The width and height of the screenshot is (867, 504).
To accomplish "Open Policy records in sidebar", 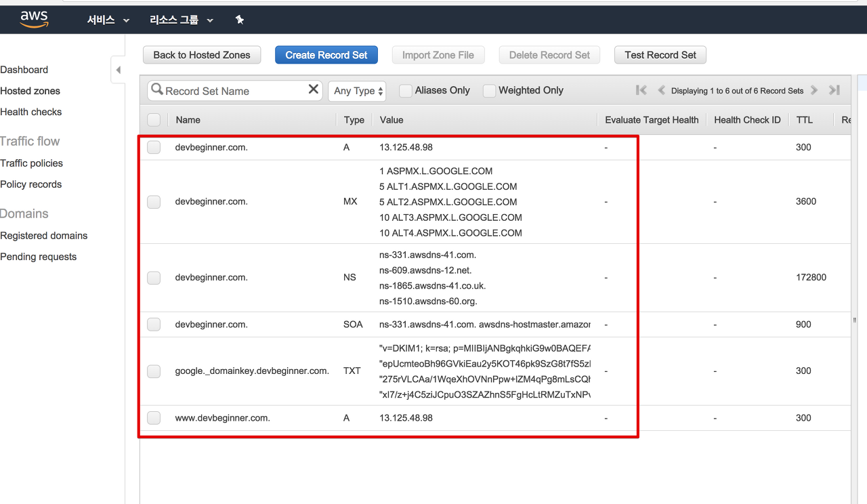I will click(x=31, y=184).
